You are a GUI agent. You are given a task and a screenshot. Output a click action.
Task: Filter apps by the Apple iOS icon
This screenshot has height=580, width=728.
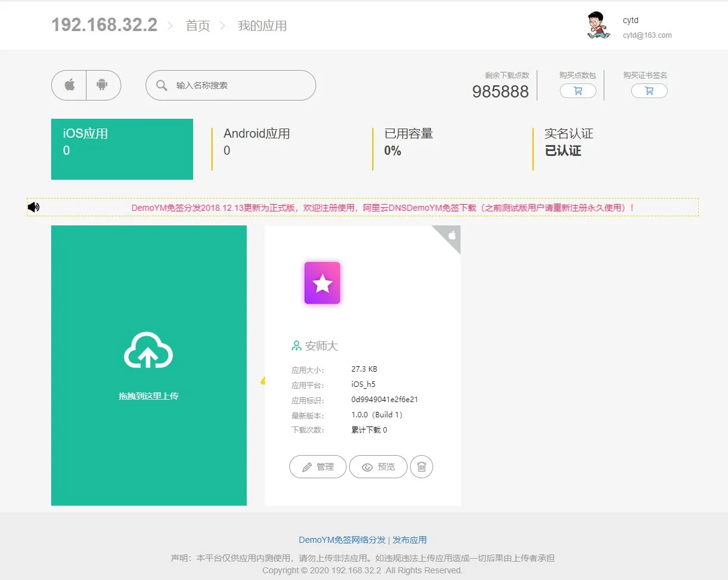point(69,85)
